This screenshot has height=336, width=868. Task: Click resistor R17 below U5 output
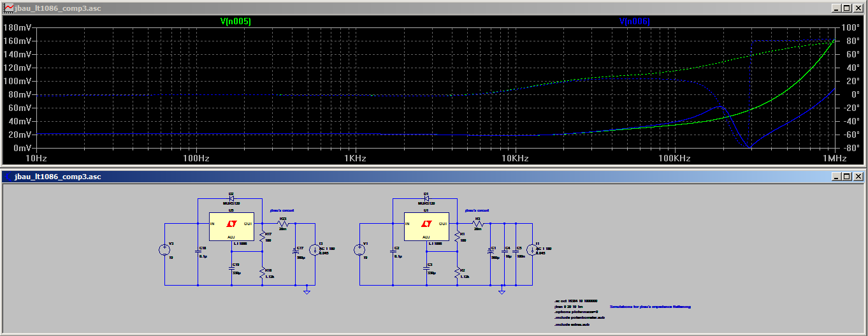[263, 237]
